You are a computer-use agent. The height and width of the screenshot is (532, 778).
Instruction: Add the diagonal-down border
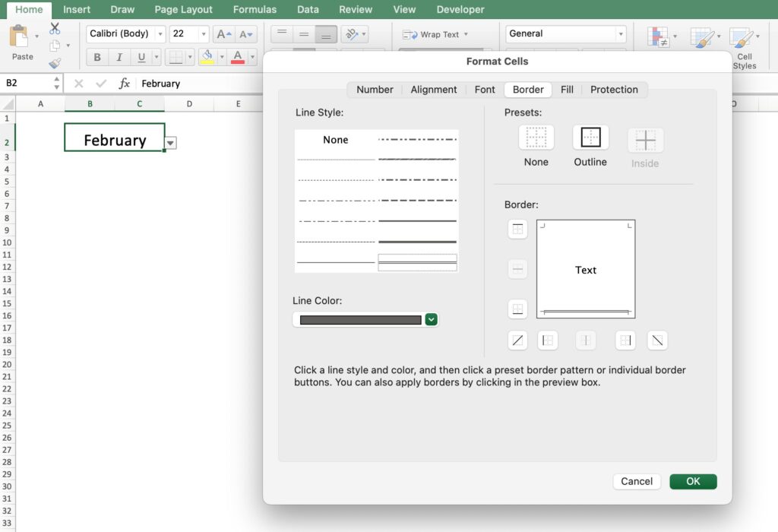(657, 340)
